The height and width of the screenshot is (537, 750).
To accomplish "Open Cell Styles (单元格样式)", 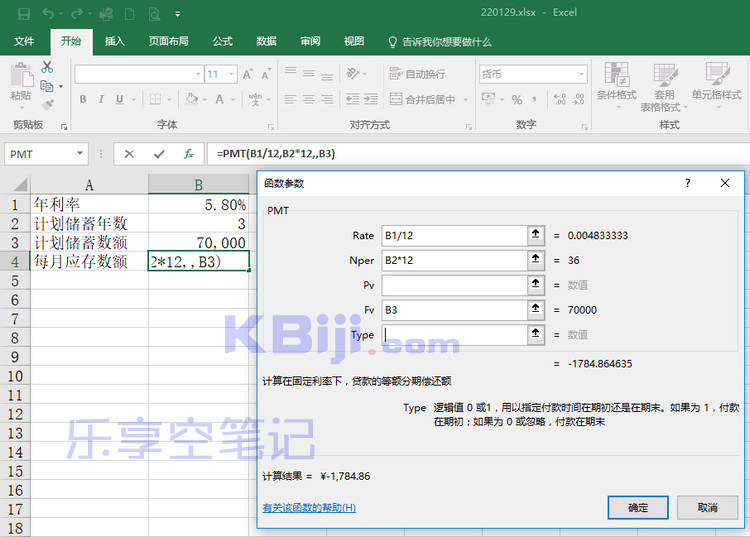I will [x=717, y=86].
